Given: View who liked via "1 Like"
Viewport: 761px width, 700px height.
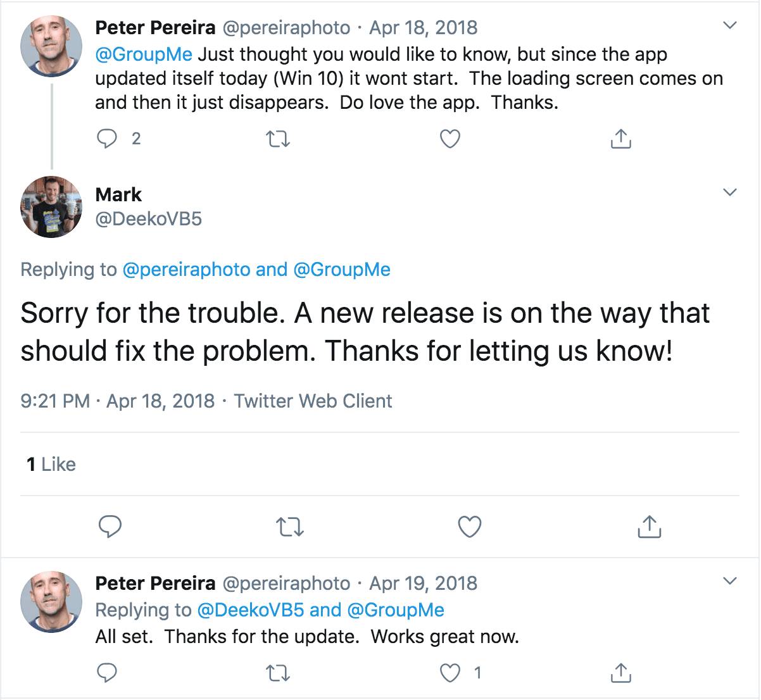Looking at the screenshot, I should (x=51, y=465).
